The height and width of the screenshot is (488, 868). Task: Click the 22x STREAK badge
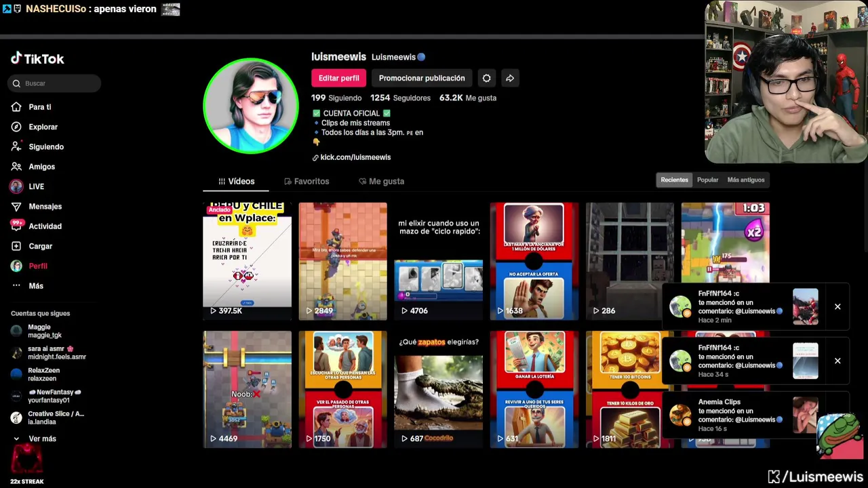pyautogui.click(x=27, y=464)
